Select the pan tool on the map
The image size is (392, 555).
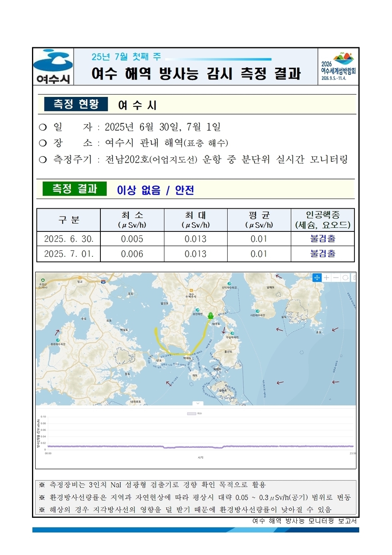pyautogui.click(x=317, y=277)
